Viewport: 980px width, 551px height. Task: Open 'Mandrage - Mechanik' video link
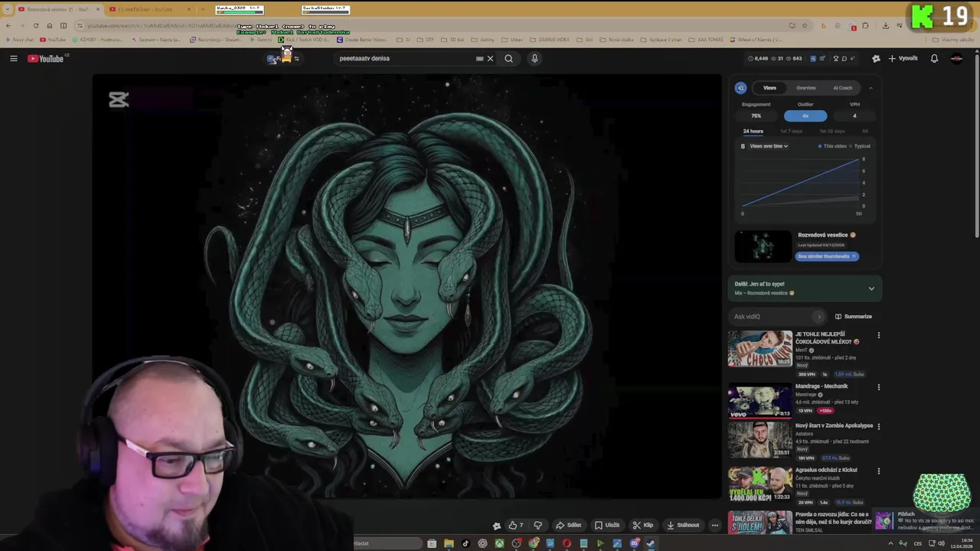(x=822, y=386)
